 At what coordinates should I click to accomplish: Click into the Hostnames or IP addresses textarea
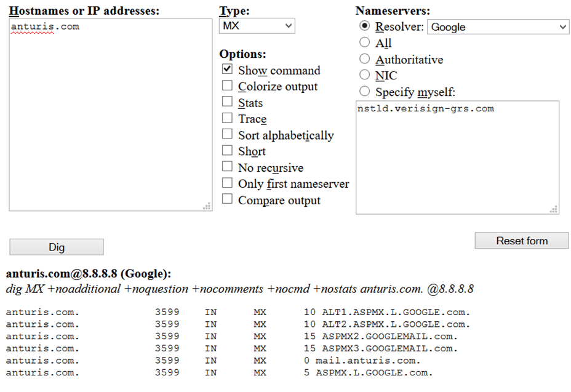coord(111,117)
